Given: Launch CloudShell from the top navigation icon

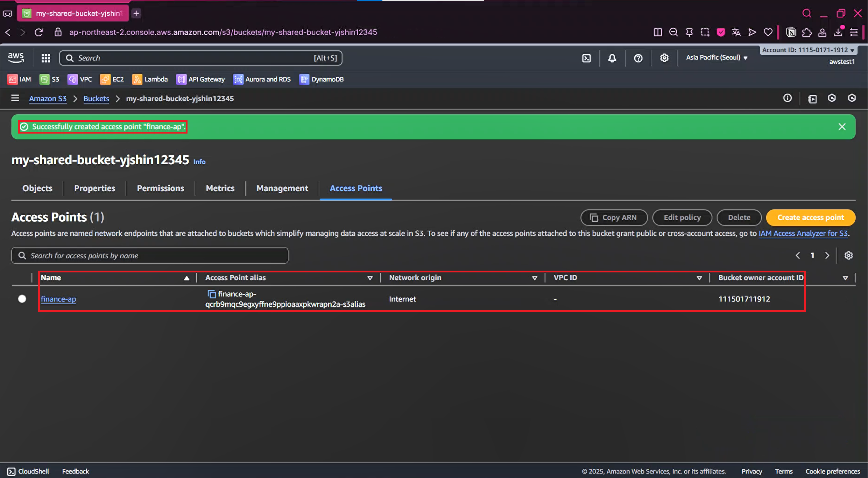Looking at the screenshot, I should point(586,58).
